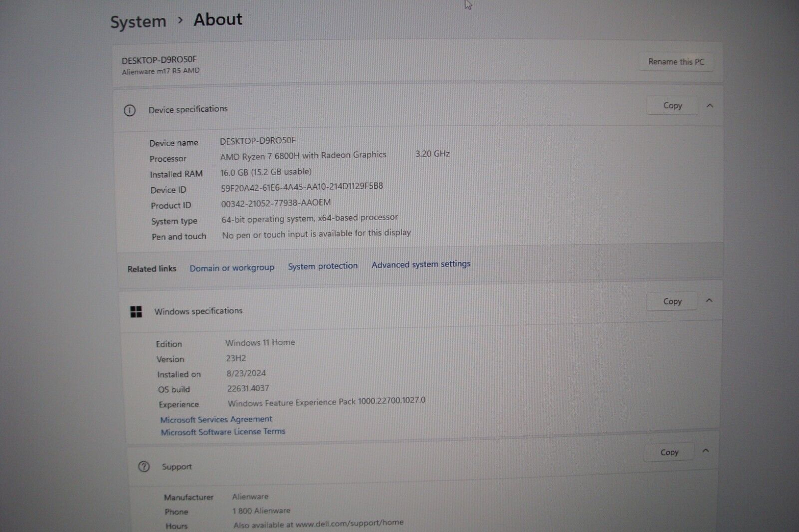
Task: Copy the Support information
Action: point(669,452)
